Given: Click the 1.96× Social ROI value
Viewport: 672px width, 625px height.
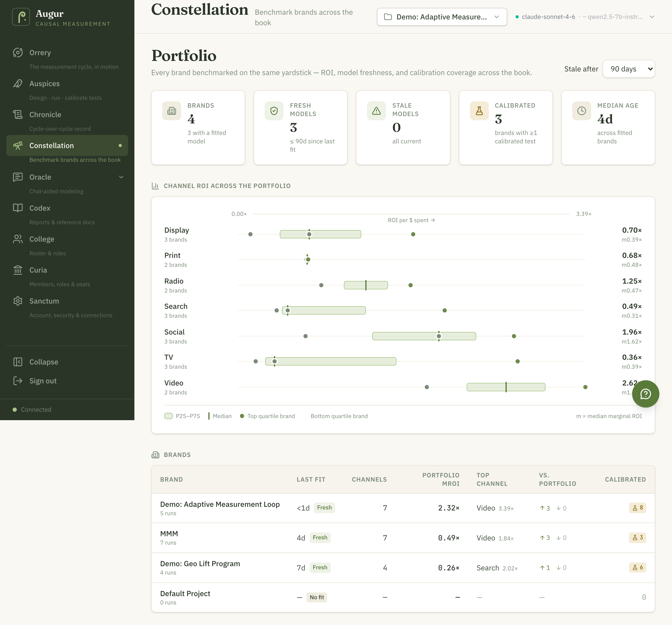Looking at the screenshot, I should tap(632, 332).
